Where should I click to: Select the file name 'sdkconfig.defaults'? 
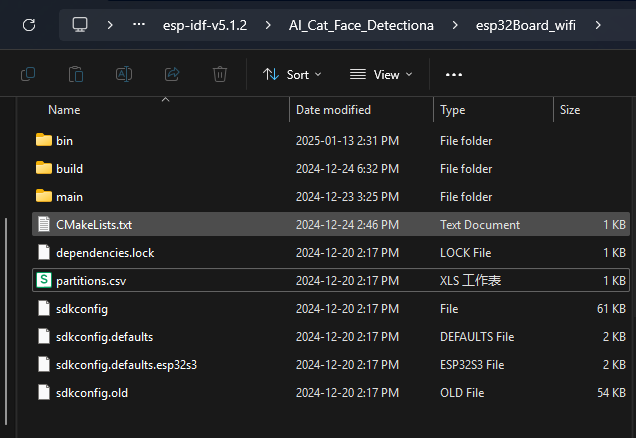[x=105, y=337]
